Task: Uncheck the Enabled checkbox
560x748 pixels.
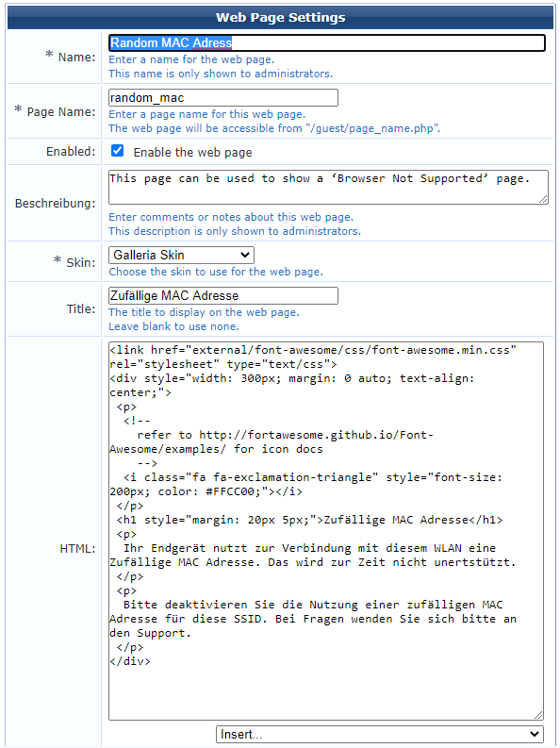Action: click(117, 151)
